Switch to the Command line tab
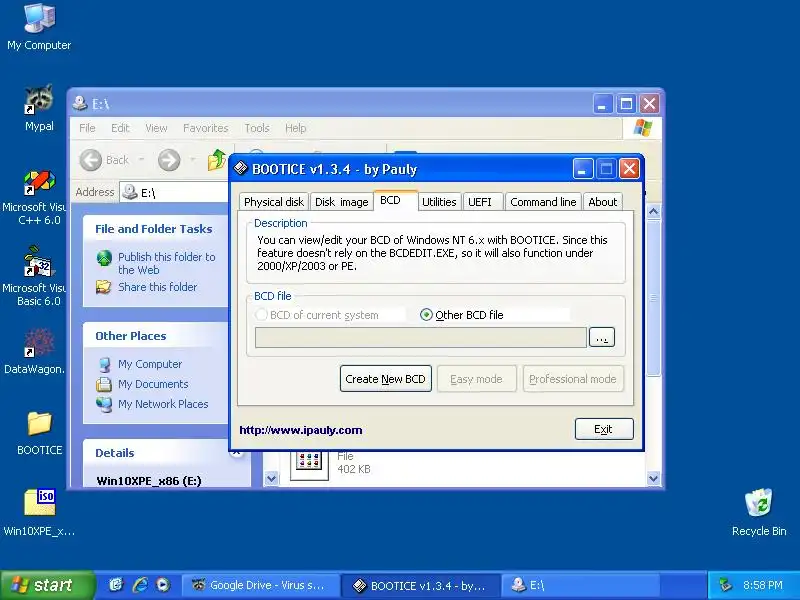The width and height of the screenshot is (800, 600). pyautogui.click(x=543, y=202)
